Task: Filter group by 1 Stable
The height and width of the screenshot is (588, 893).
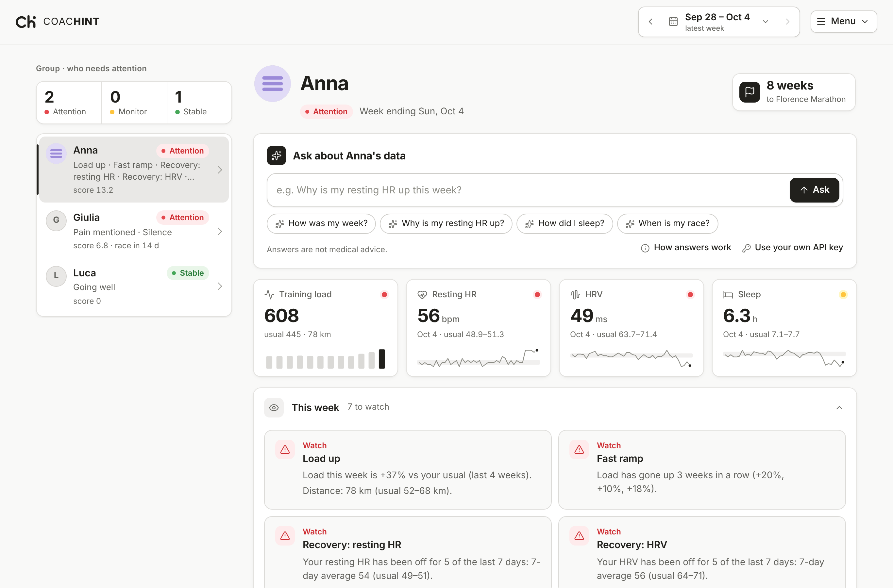Action: [199, 102]
